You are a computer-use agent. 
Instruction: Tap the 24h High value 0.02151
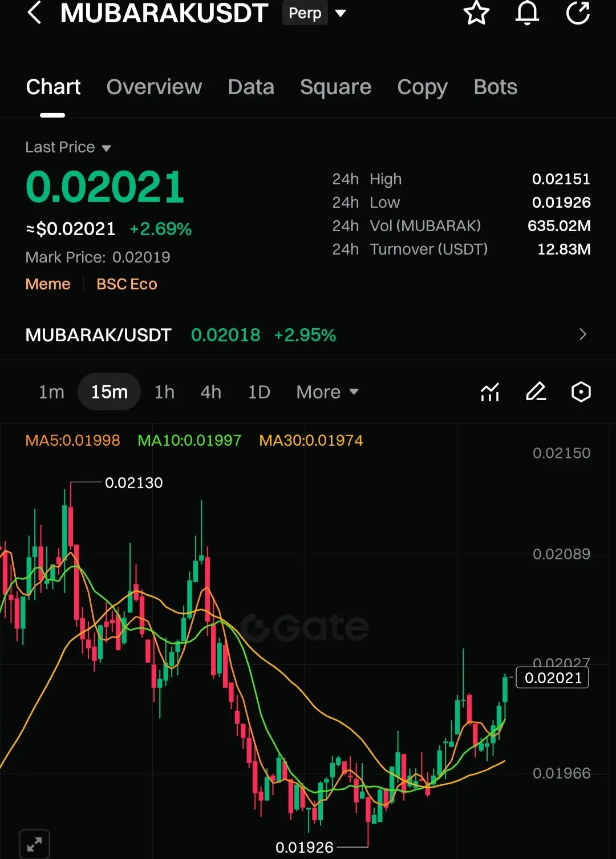pos(561,179)
